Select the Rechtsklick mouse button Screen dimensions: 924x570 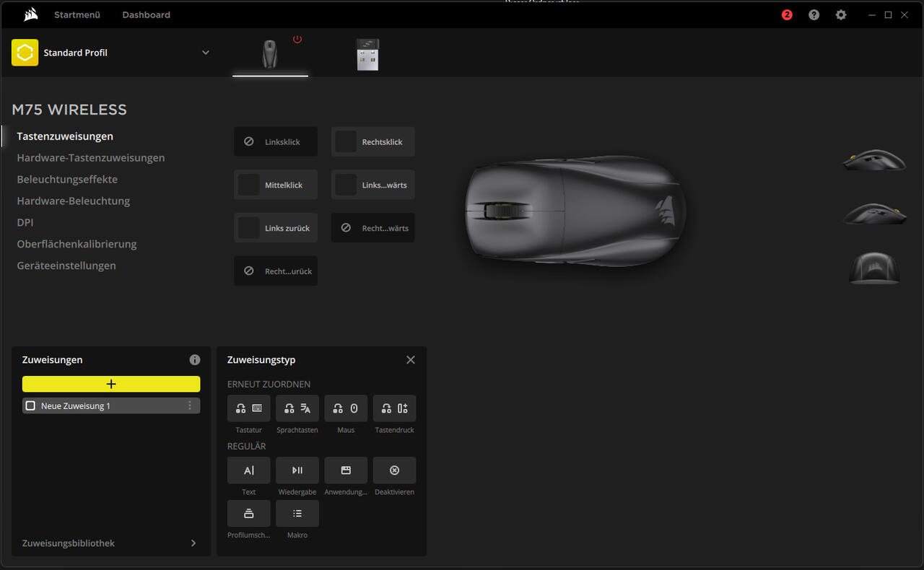point(373,141)
